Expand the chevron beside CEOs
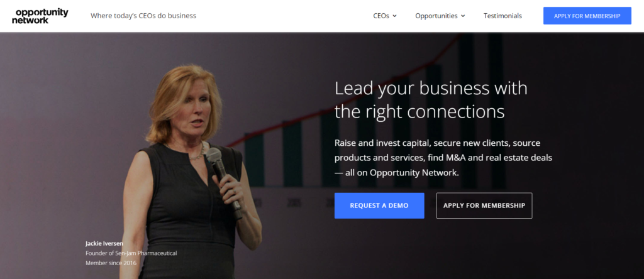 pyautogui.click(x=395, y=16)
